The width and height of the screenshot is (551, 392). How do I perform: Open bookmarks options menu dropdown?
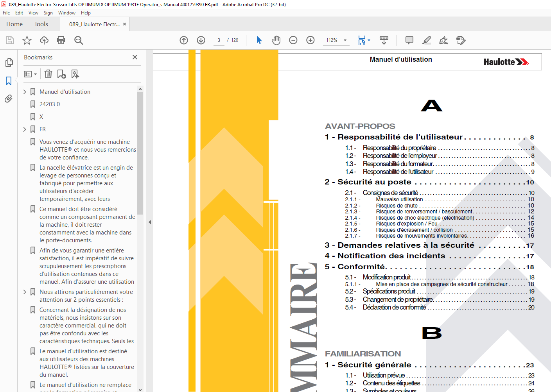tap(30, 74)
